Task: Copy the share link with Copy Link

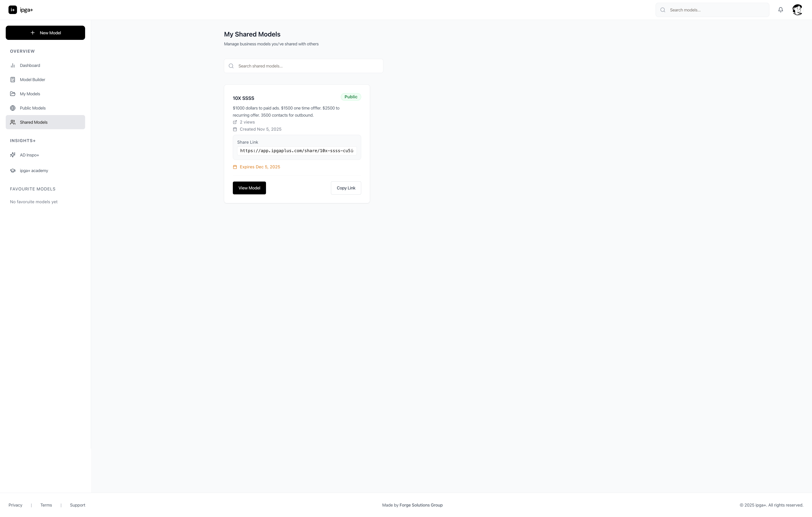Action: [346, 188]
